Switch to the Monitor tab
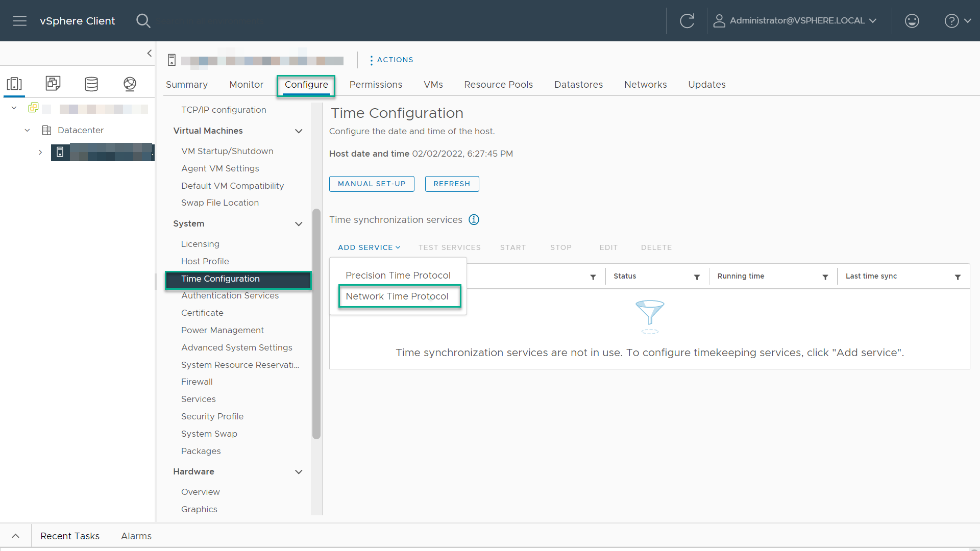980x551 pixels. click(247, 84)
